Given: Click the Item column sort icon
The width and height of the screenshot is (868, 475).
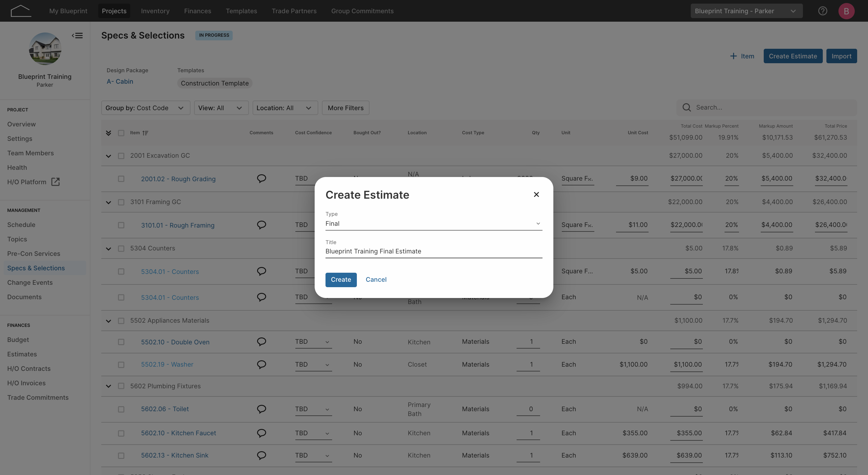Looking at the screenshot, I should click(x=145, y=133).
